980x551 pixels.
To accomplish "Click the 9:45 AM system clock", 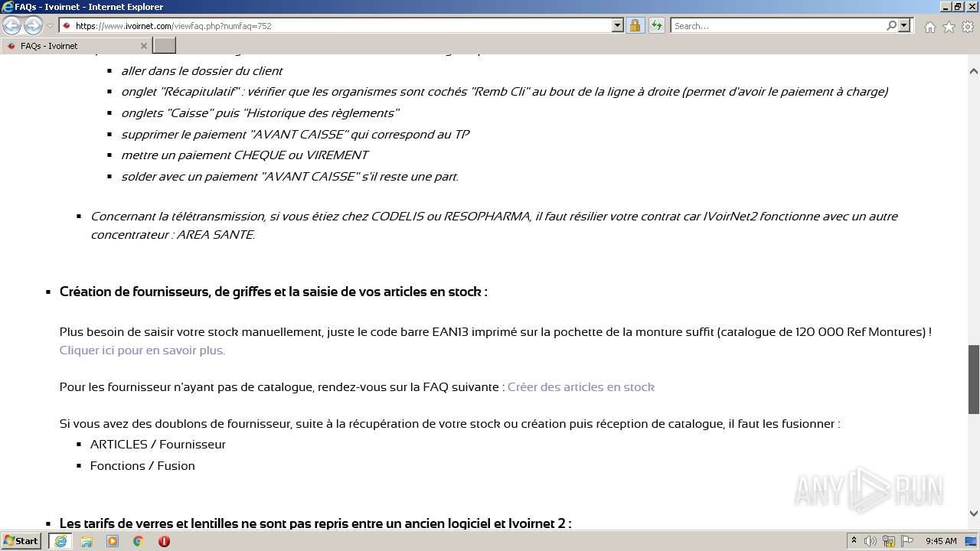I will [x=941, y=541].
